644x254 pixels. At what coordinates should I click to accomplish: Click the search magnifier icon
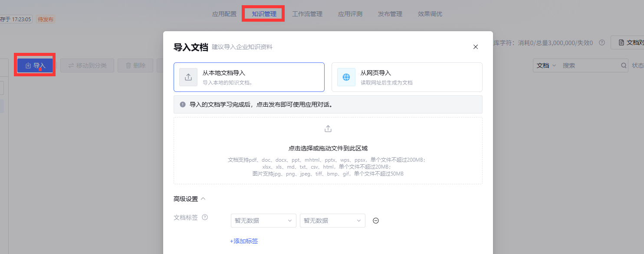(x=623, y=65)
